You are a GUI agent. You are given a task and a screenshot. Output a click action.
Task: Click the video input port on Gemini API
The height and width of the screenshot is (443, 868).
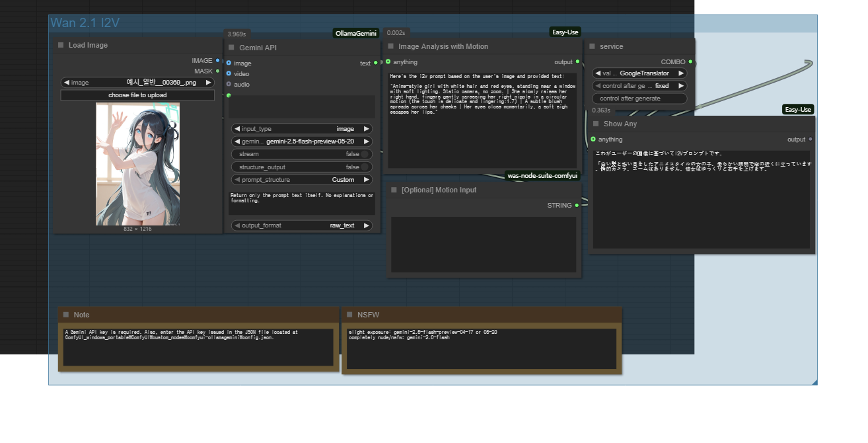coord(229,73)
